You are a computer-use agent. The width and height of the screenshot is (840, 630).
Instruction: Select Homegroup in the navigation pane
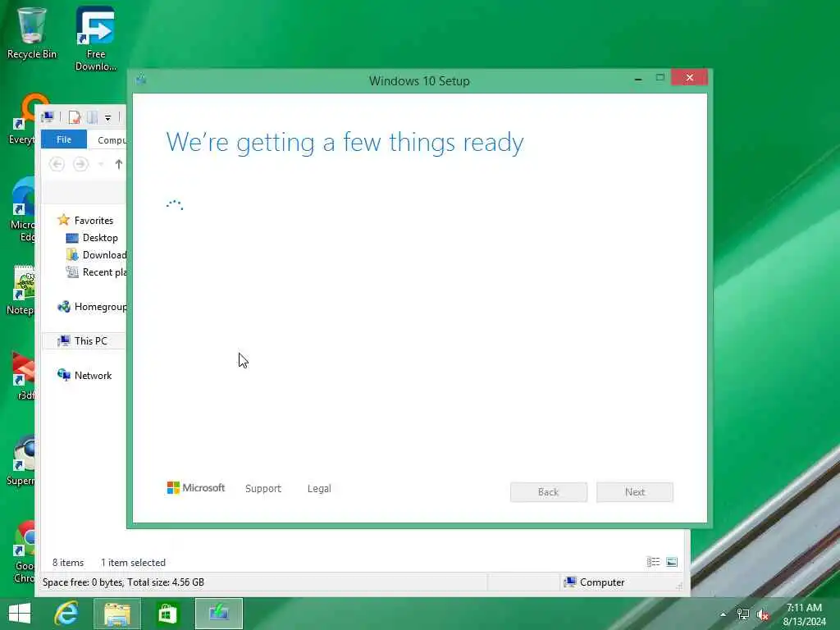pos(92,307)
